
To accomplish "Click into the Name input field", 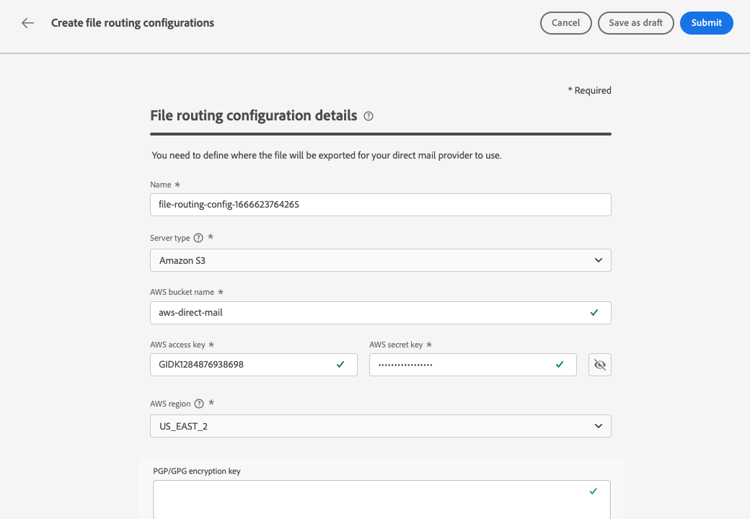I will click(380, 204).
